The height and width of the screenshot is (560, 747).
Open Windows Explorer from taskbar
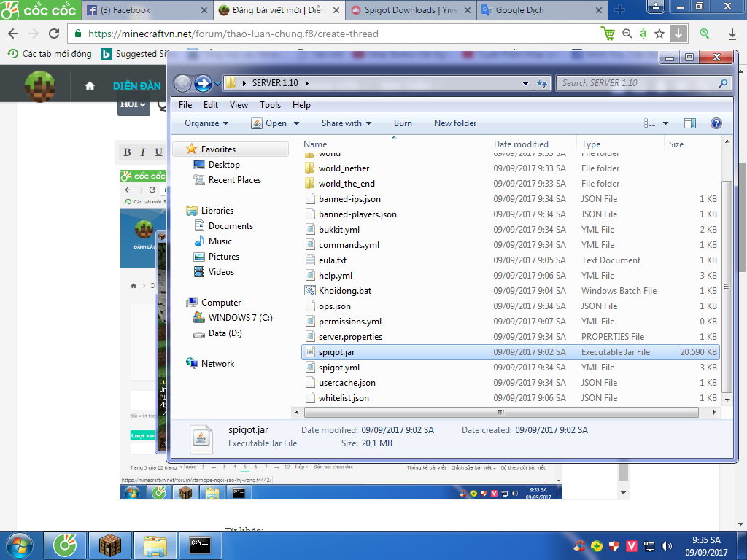coord(155,545)
